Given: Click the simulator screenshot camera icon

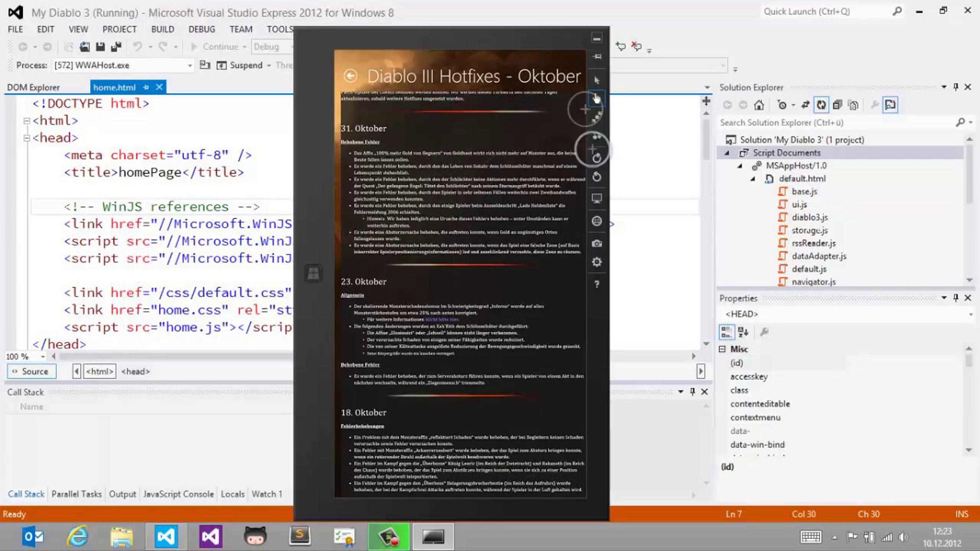Looking at the screenshot, I should 597,243.
